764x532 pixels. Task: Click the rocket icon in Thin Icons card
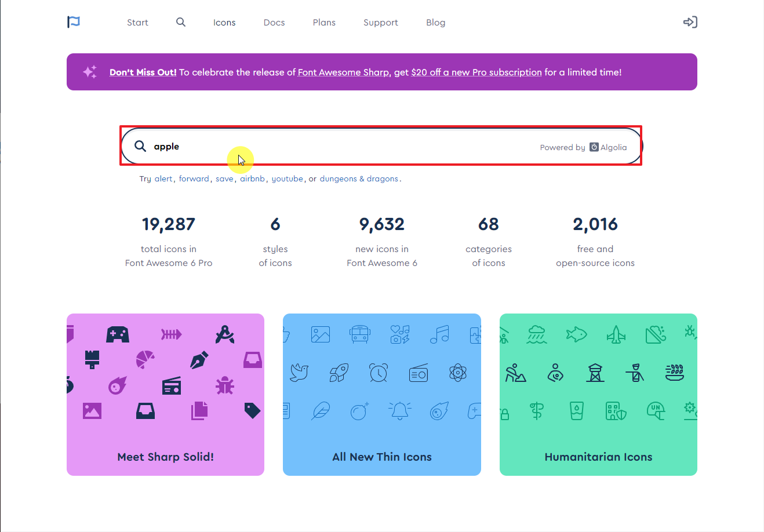coord(339,373)
